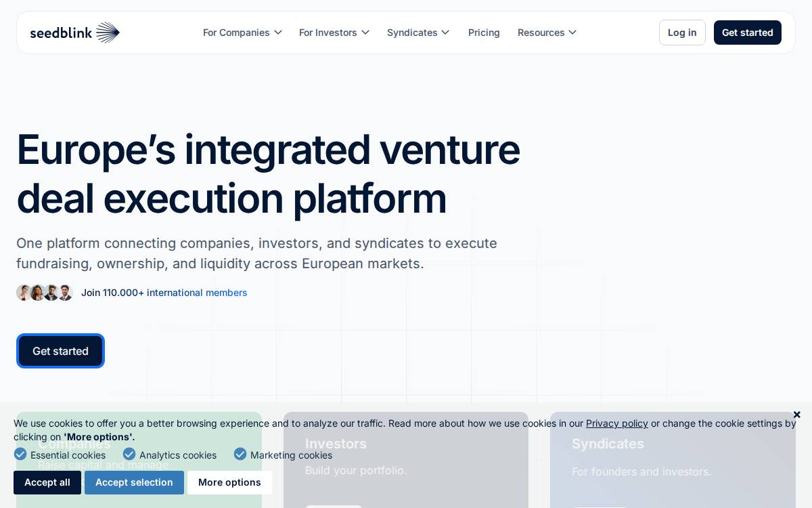
Task: Accept all cookies
Action: [47, 482]
